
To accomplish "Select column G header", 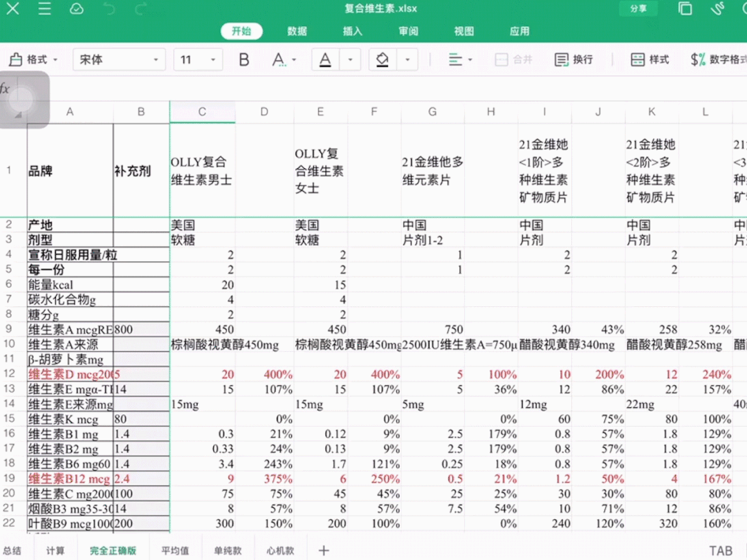I will pos(432,112).
